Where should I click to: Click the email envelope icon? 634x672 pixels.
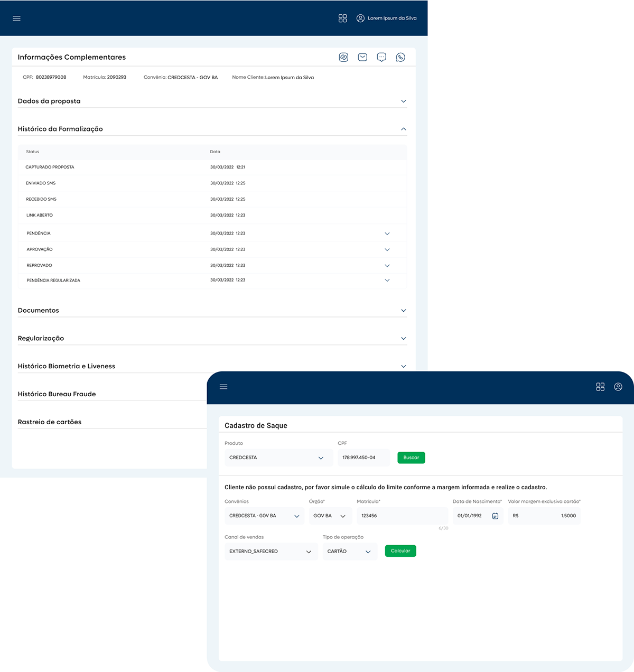pyautogui.click(x=362, y=57)
